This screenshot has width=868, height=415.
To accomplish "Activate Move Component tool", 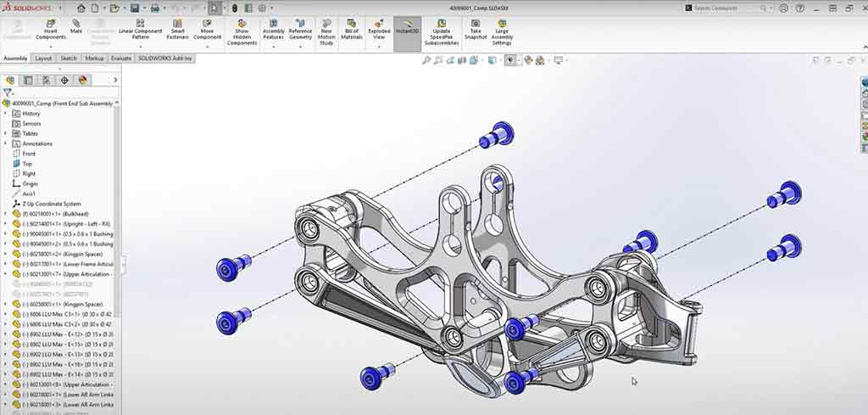I will click(207, 30).
